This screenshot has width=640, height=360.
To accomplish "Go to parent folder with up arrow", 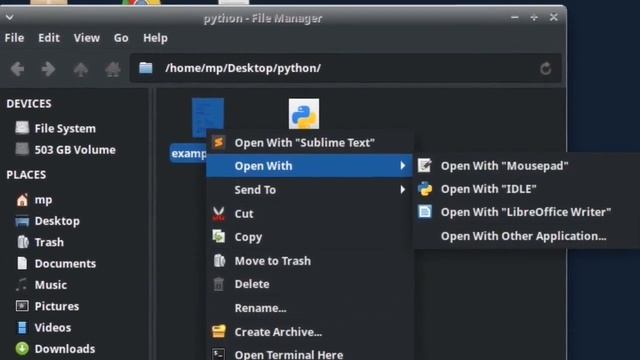I will coord(80,69).
